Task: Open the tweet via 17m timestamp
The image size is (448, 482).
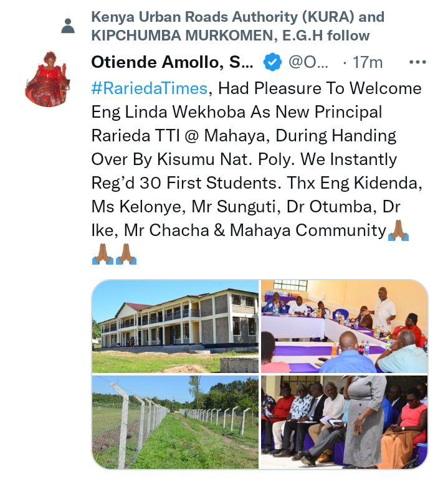Action: [x=368, y=63]
